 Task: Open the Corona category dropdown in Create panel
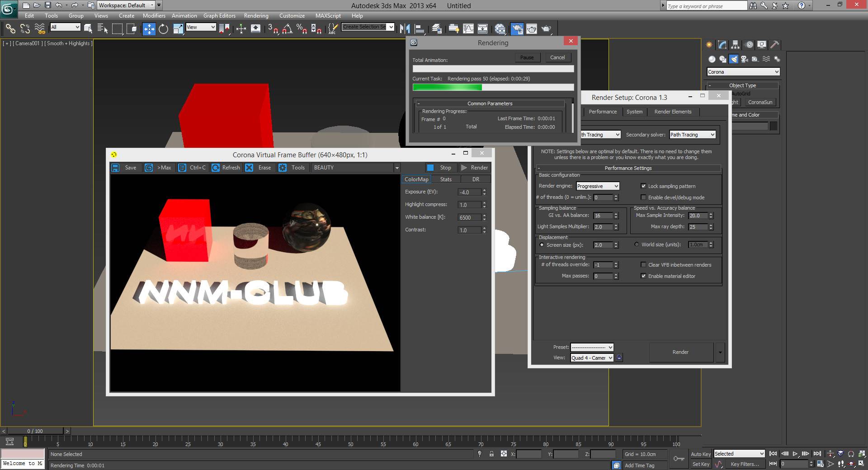743,72
